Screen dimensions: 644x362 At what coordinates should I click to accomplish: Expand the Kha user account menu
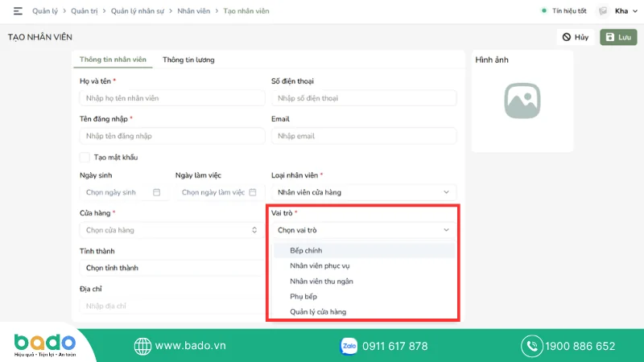pyautogui.click(x=626, y=11)
